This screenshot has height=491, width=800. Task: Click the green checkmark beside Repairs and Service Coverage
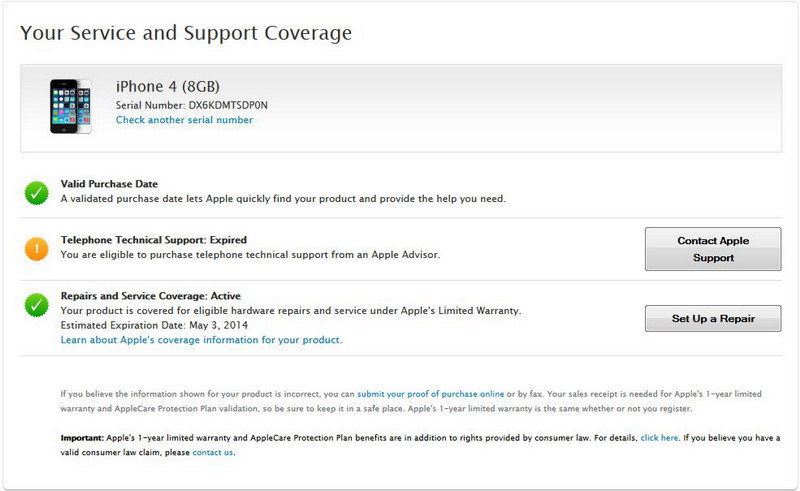[37, 305]
